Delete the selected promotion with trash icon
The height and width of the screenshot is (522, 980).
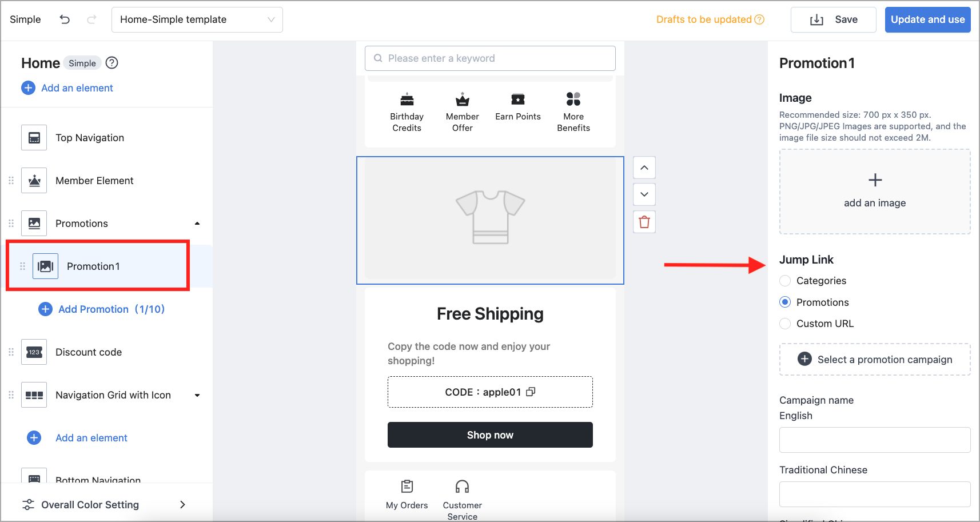644,222
